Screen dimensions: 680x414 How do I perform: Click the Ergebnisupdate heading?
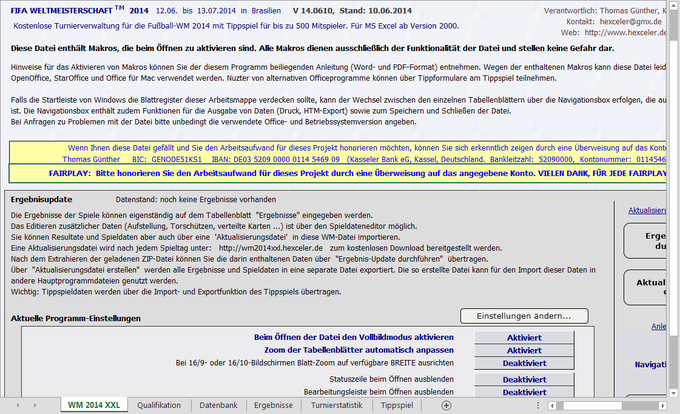pos(42,199)
